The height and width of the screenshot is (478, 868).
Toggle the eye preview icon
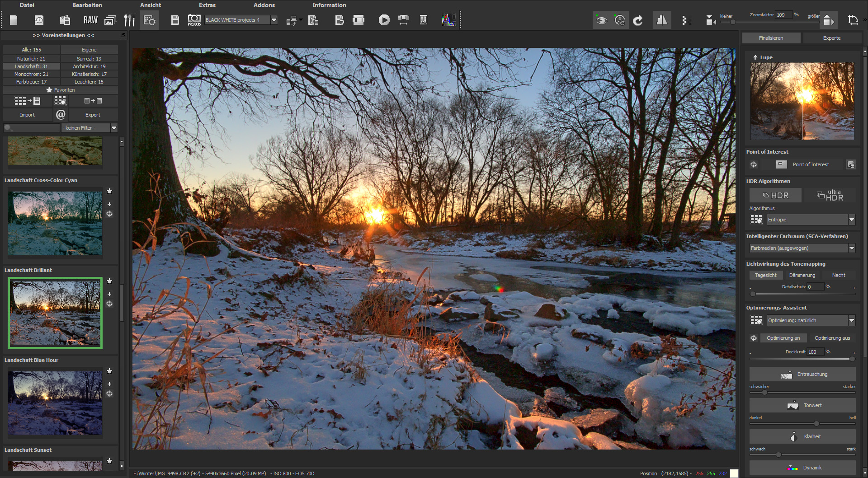click(x=601, y=20)
